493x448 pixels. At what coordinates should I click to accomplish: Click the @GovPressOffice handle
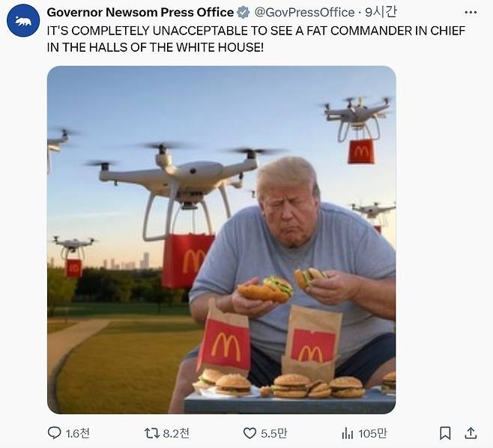[305, 13]
